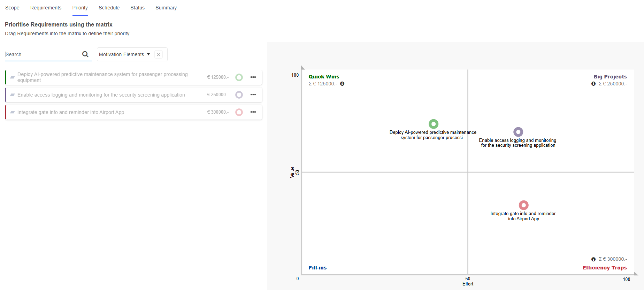Open more options for Integrate gate info requirement
Image resolution: width=644 pixels, height=290 pixels.
[253, 112]
